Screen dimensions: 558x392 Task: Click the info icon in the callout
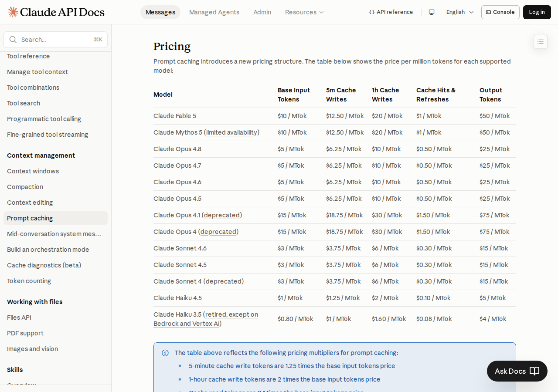tap(165, 353)
